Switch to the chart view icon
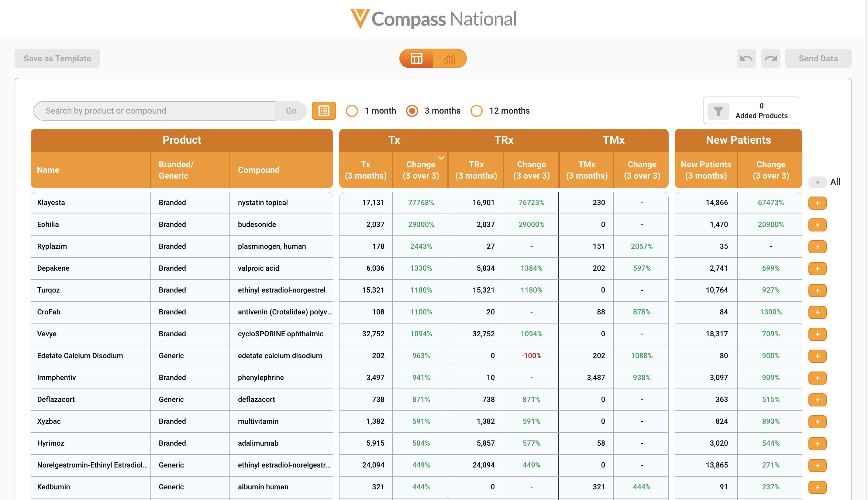868x500 pixels. [x=449, y=58]
